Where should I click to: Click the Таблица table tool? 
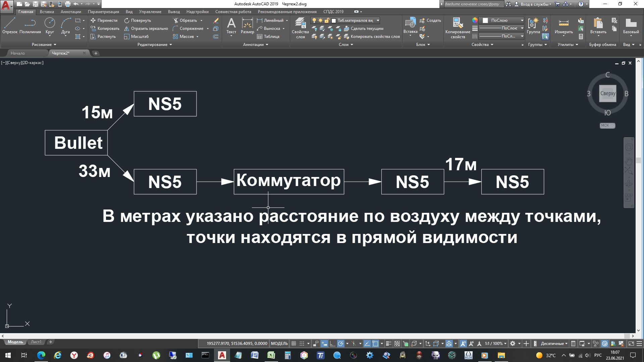[x=268, y=37]
